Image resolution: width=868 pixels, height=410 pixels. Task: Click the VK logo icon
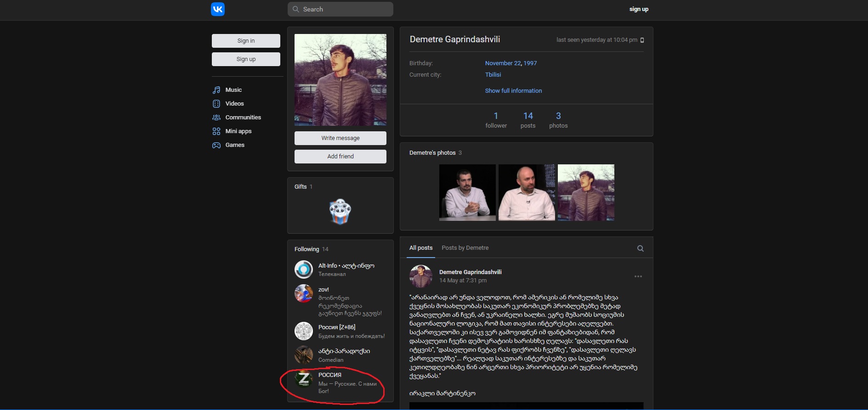[217, 9]
